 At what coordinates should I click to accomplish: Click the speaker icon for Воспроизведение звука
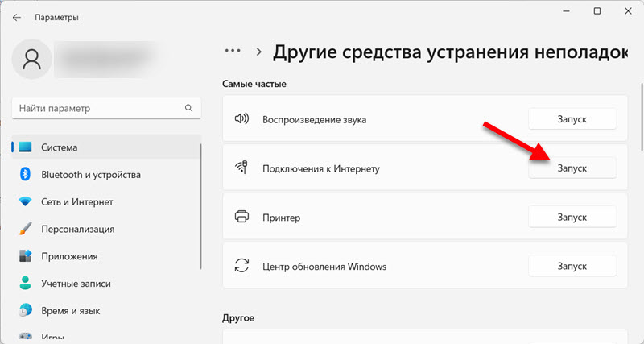[242, 119]
